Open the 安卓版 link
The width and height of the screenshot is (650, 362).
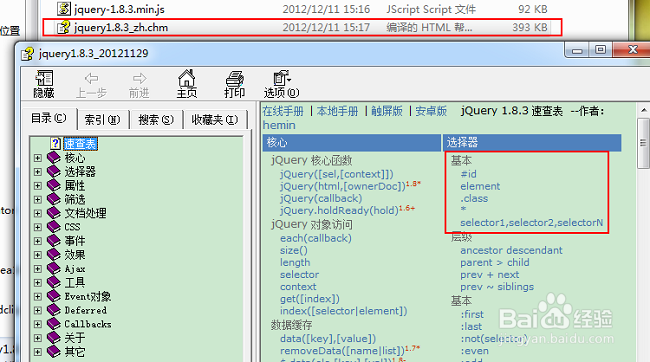pyautogui.click(x=431, y=111)
